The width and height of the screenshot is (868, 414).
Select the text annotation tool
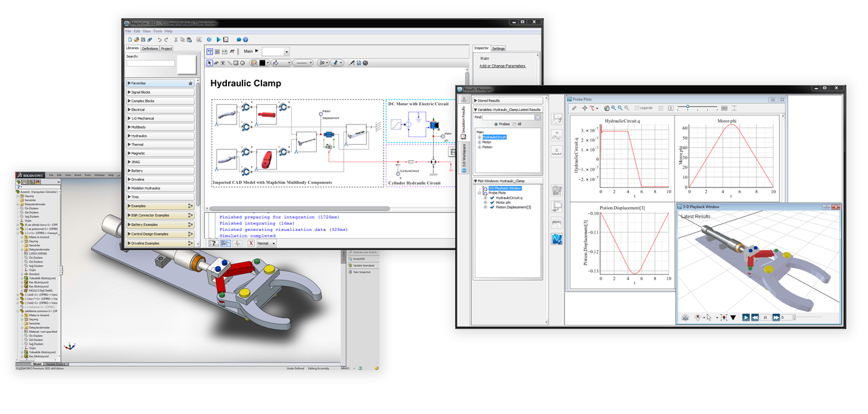(223, 63)
